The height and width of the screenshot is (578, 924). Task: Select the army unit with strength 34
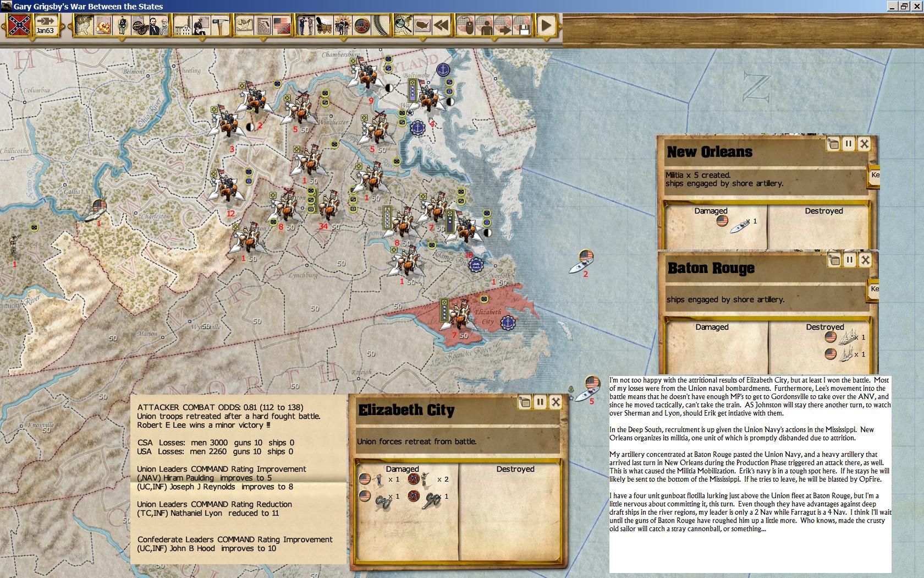328,206
